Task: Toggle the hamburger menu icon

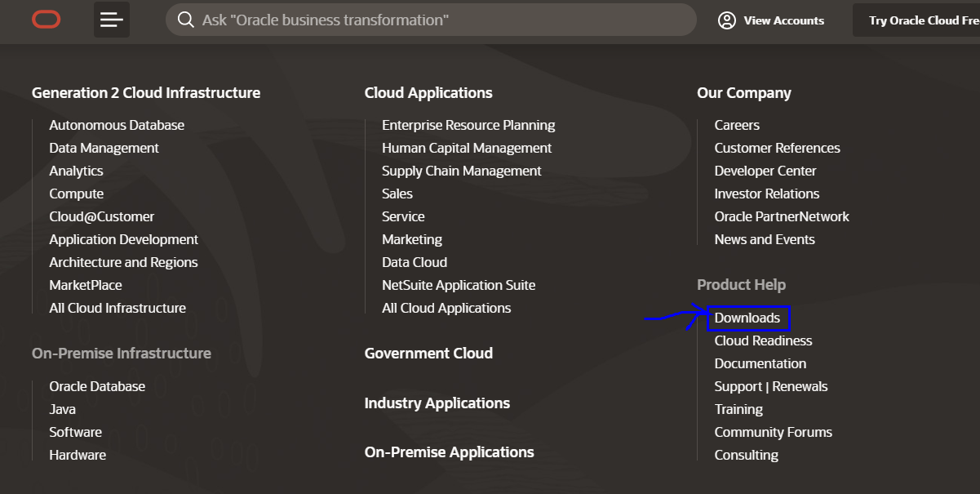Action: click(x=112, y=20)
